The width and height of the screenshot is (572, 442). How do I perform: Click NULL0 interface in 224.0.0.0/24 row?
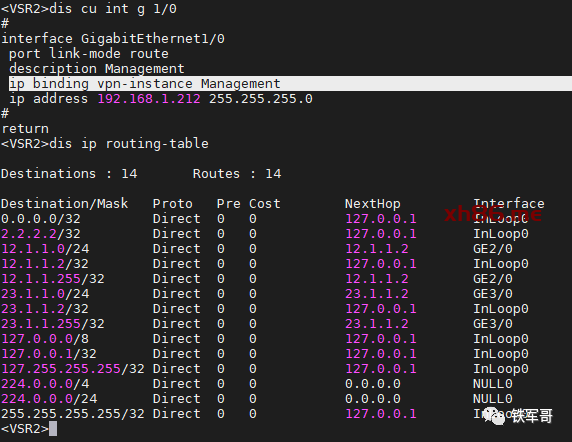tap(492, 399)
